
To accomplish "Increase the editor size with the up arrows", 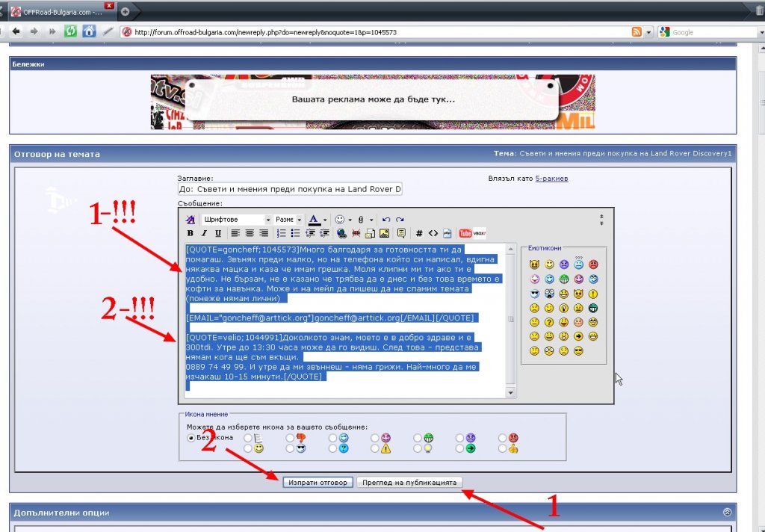I will [x=601, y=216].
